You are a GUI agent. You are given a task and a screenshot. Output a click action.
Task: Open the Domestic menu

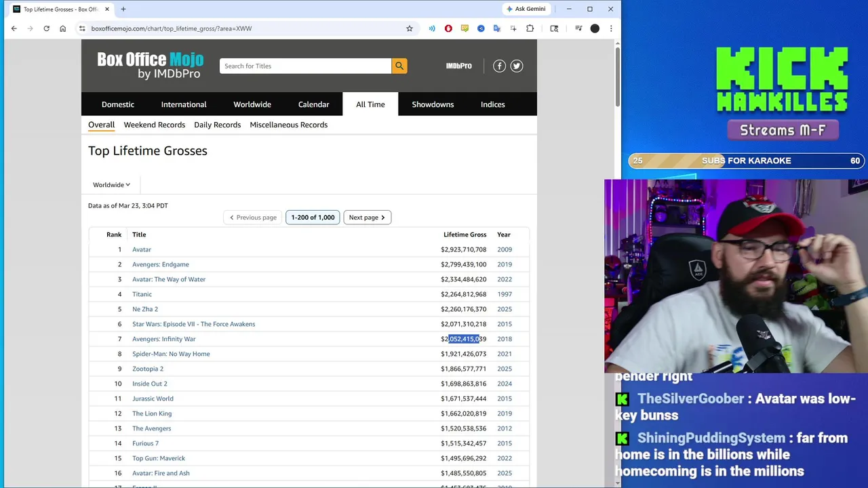click(x=118, y=104)
